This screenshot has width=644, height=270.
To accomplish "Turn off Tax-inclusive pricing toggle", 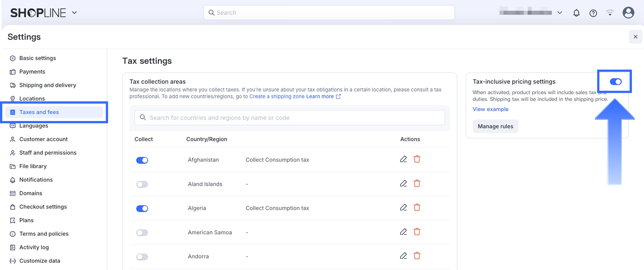I will tap(615, 82).
